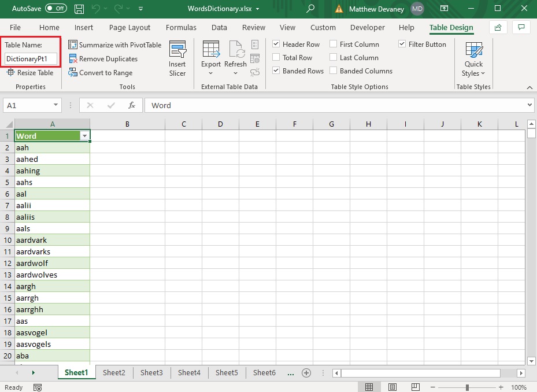Click the Quick Styles gallery icon

474,50
